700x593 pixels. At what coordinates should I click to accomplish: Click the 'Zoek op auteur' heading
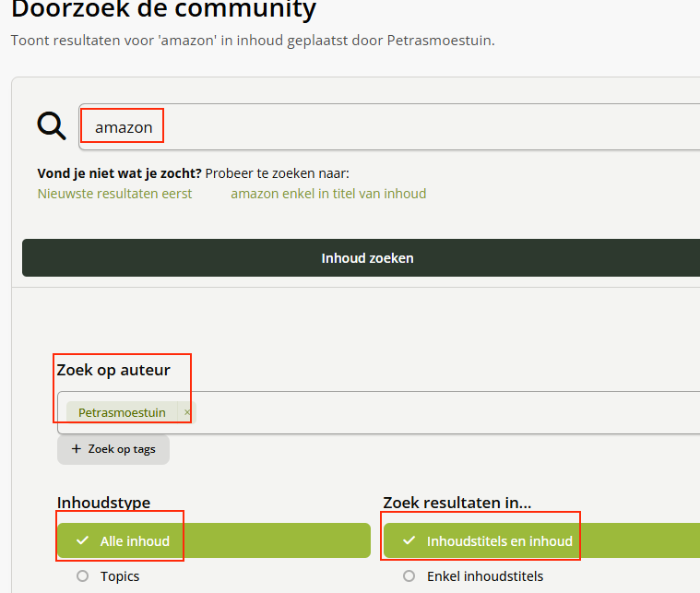pyautogui.click(x=113, y=370)
